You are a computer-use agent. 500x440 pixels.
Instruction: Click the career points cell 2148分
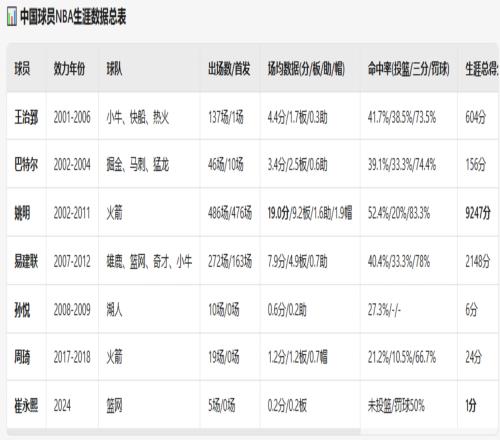click(478, 261)
